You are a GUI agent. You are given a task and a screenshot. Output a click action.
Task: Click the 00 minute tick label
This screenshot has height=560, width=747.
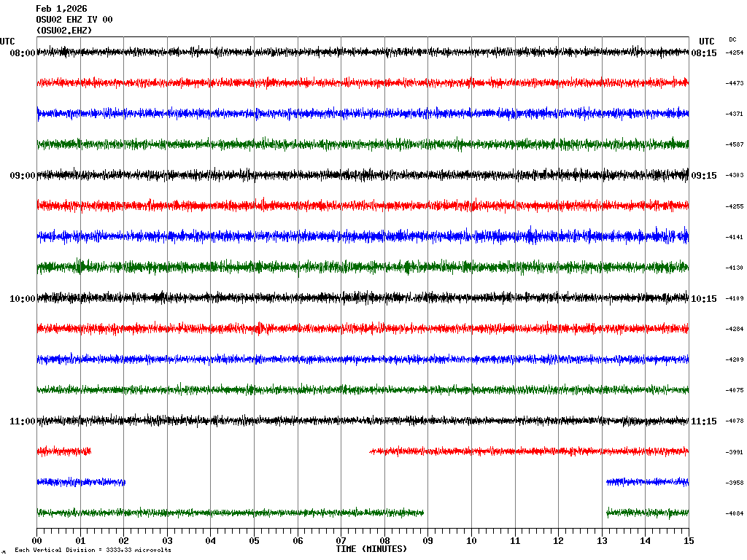coord(37,541)
